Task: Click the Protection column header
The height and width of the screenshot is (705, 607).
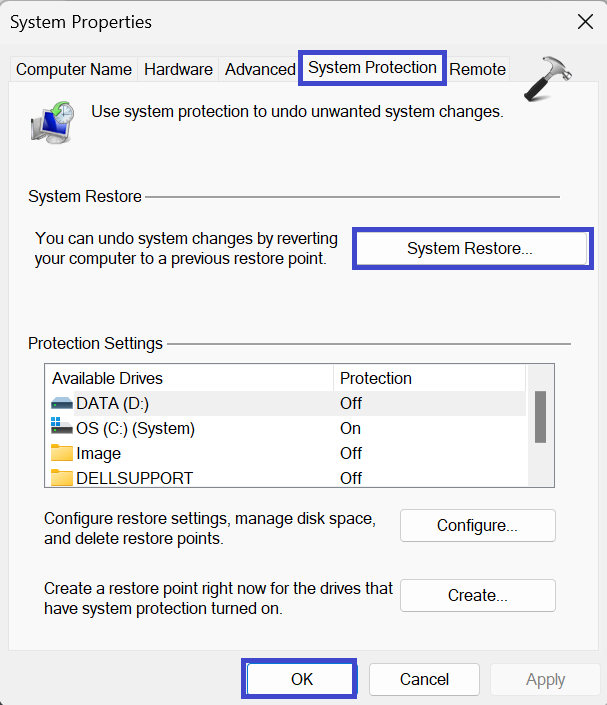Action: [376, 378]
